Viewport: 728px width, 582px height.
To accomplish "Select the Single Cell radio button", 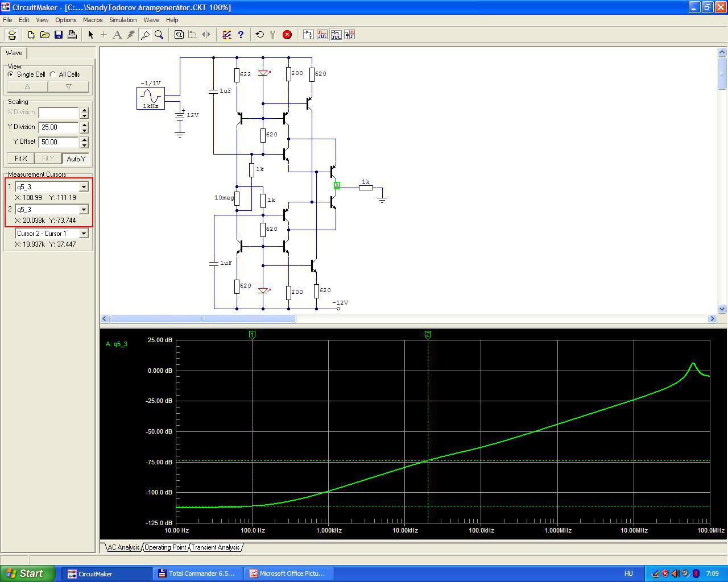I will pyautogui.click(x=11, y=74).
